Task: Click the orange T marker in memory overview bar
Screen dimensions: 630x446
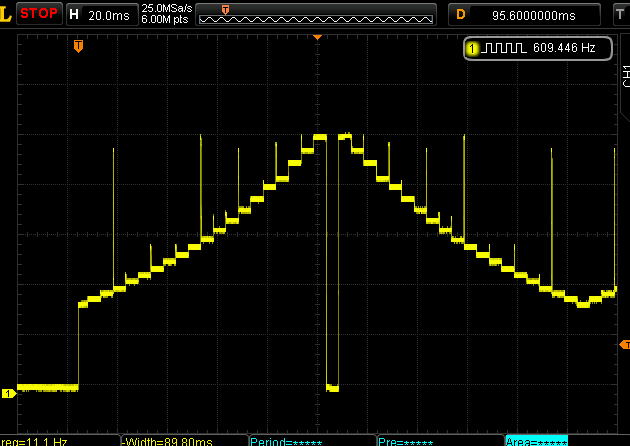Action: click(x=225, y=10)
